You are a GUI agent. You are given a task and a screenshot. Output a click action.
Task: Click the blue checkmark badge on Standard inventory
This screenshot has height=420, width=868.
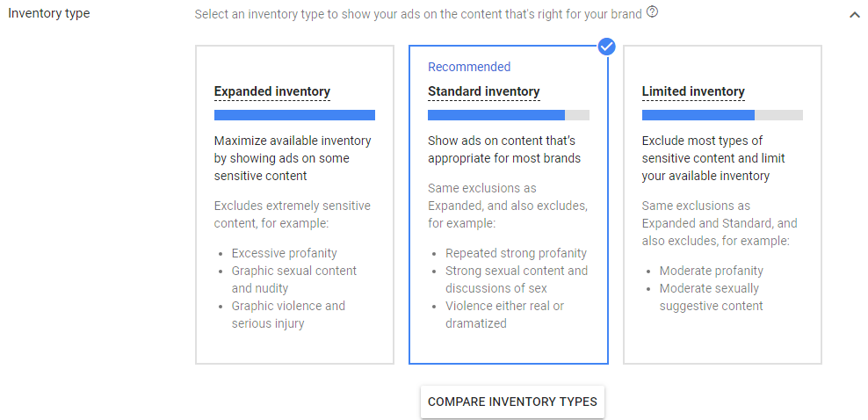[x=606, y=46]
